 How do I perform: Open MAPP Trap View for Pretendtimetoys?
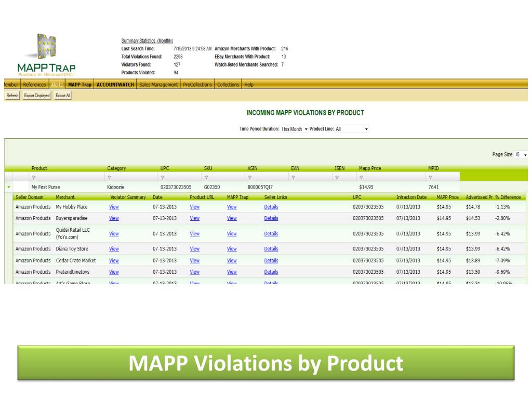tap(232, 272)
